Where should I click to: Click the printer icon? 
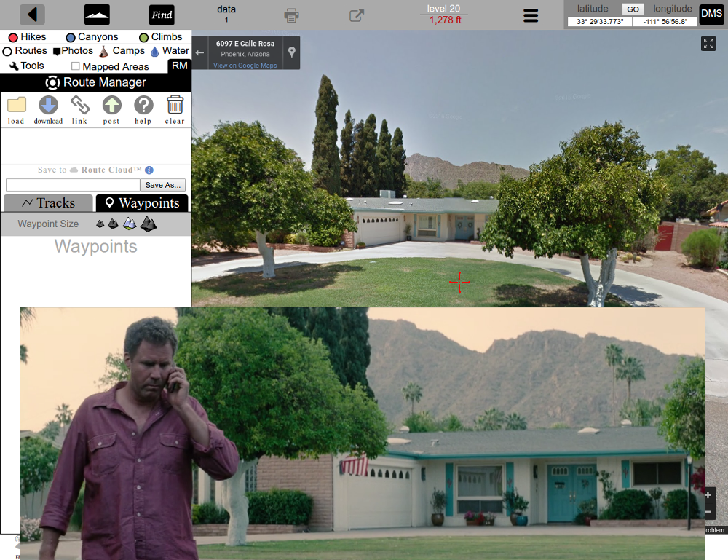point(291,15)
